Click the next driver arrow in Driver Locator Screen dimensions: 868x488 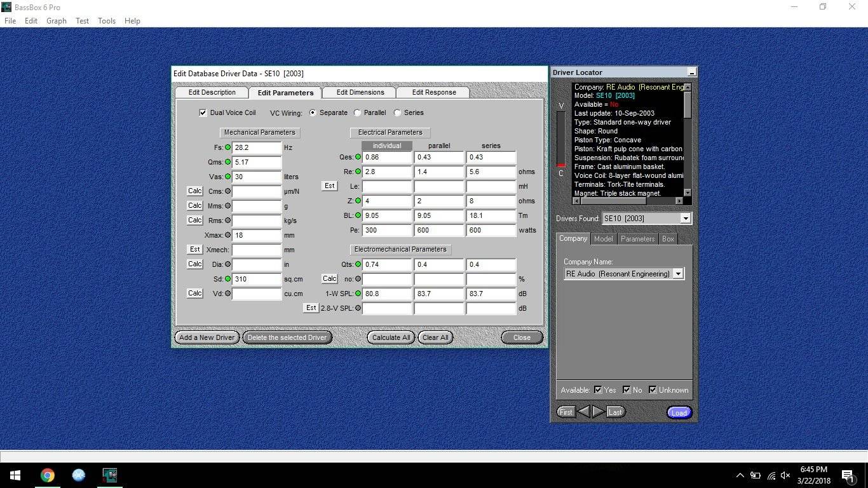click(598, 412)
